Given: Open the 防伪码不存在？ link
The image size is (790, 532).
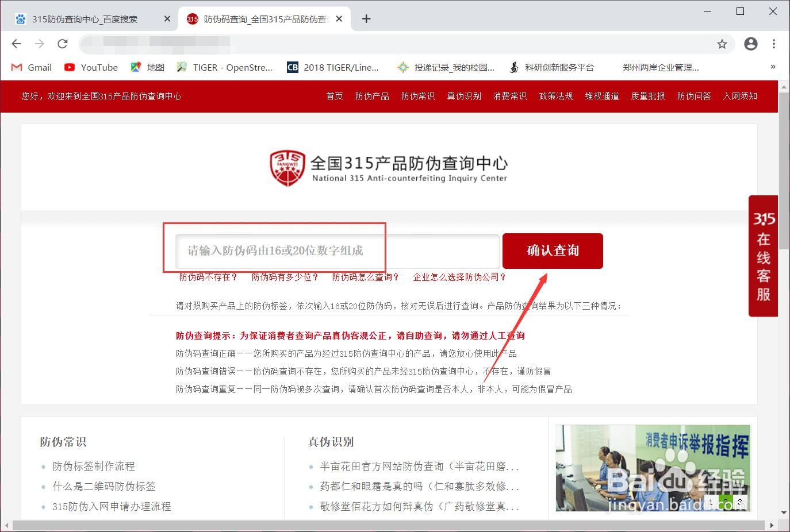Looking at the screenshot, I should pos(208,277).
